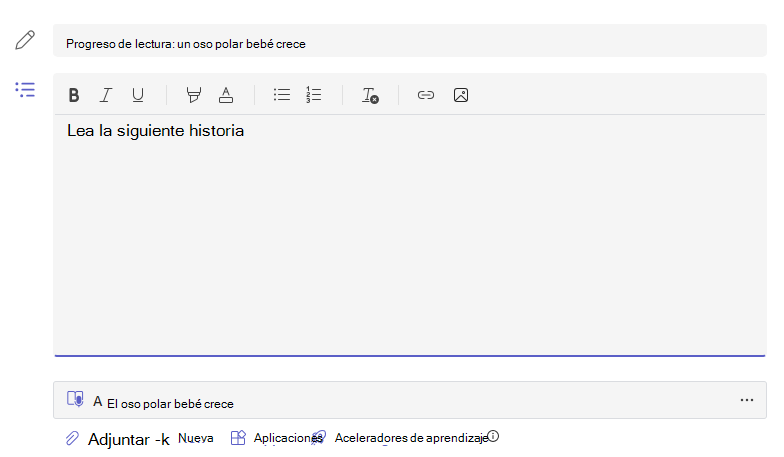Toggle italic formatting

point(106,95)
